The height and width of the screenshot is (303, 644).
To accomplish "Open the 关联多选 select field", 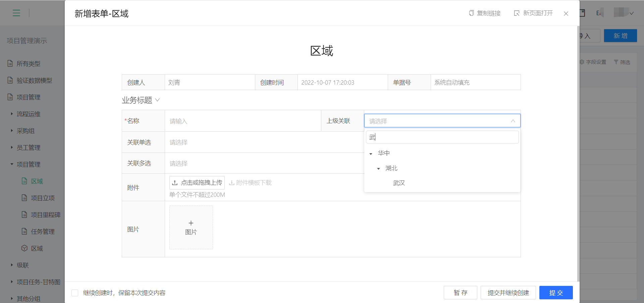I will (x=264, y=164).
